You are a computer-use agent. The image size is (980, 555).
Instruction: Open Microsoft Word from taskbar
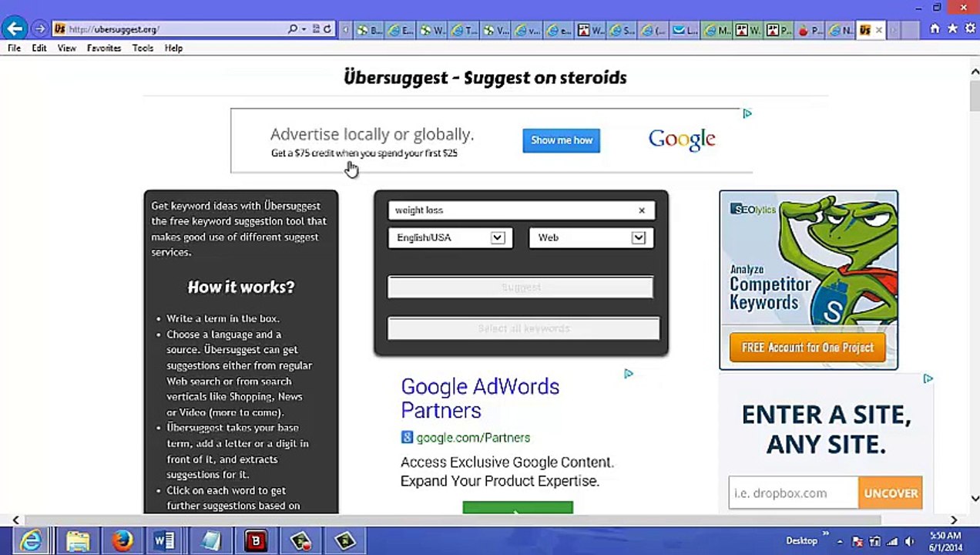pyautogui.click(x=165, y=540)
